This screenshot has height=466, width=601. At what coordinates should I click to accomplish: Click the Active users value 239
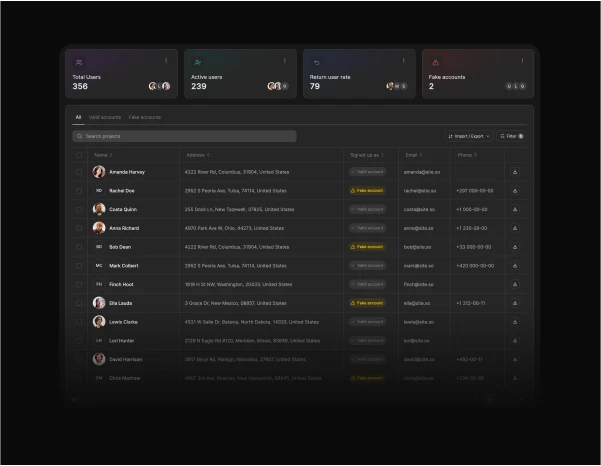point(199,86)
